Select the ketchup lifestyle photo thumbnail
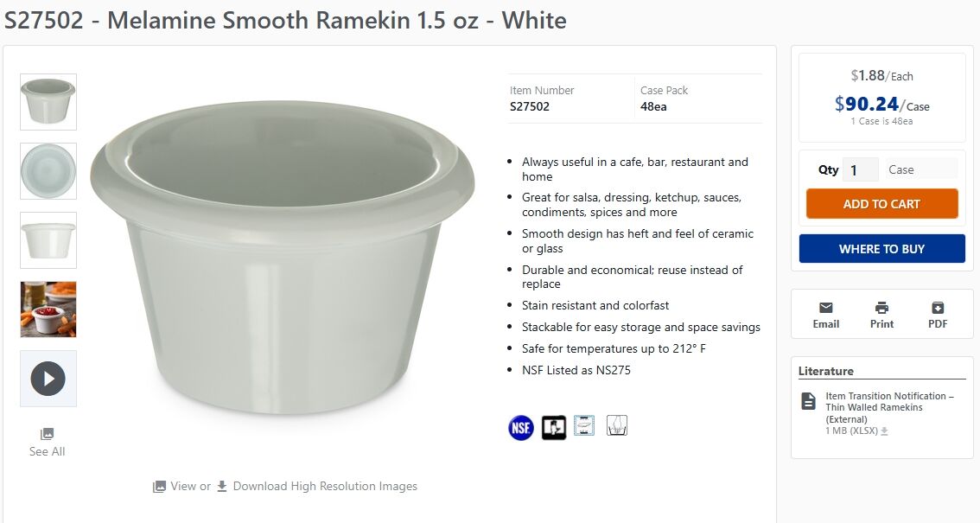 pos(48,309)
